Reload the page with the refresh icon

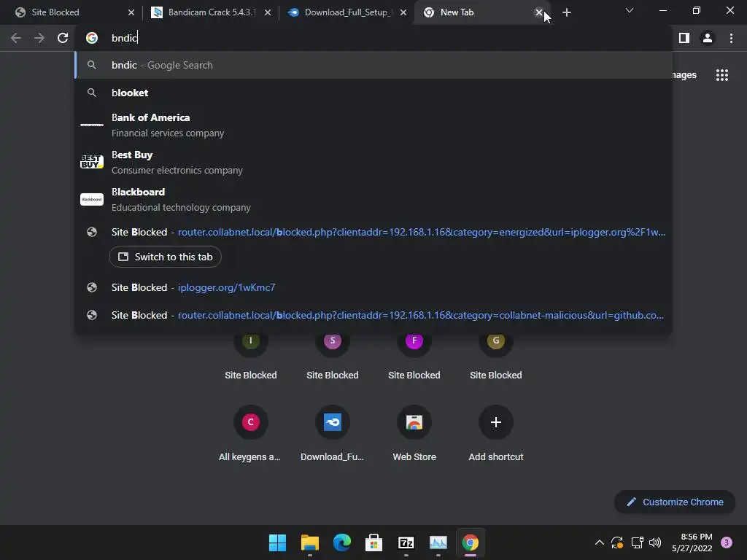pos(63,38)
